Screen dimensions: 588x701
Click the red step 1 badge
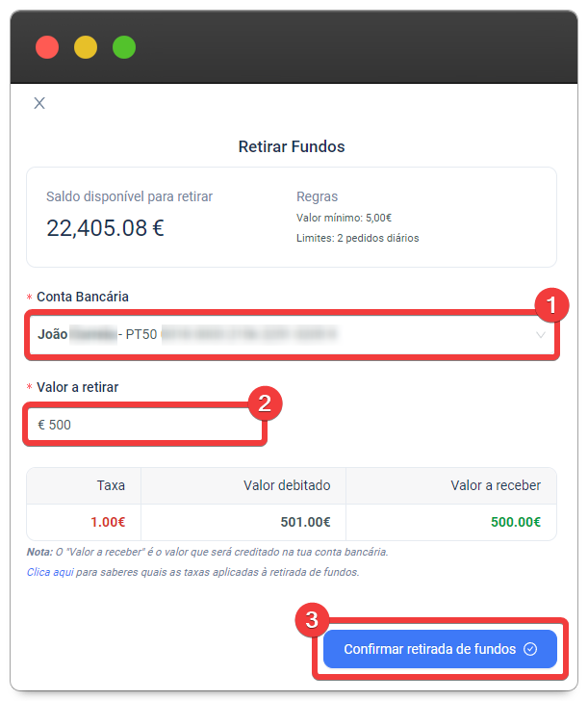551,307
